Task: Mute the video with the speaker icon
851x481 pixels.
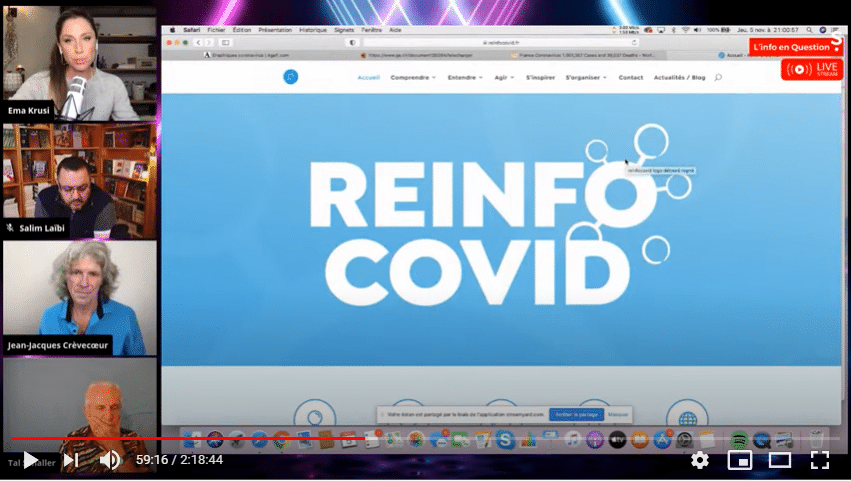Action: pos(110,460)
